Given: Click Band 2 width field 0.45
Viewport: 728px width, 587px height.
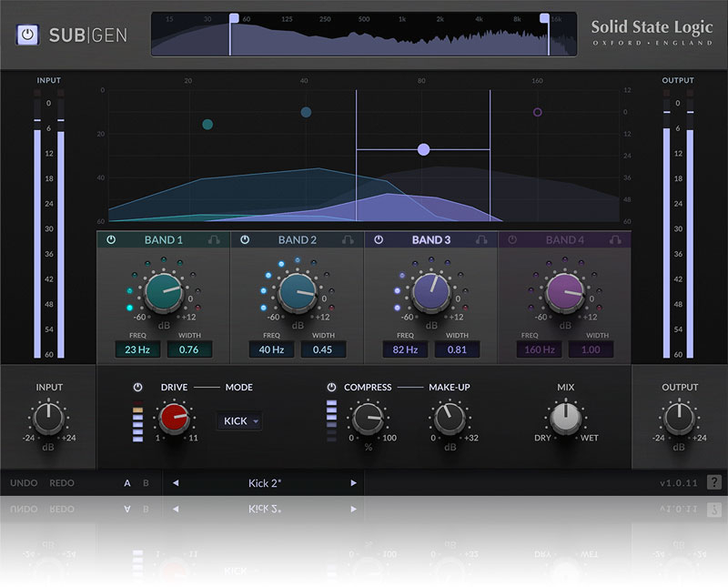Looking at the screenshot, I should click(323, 349).
